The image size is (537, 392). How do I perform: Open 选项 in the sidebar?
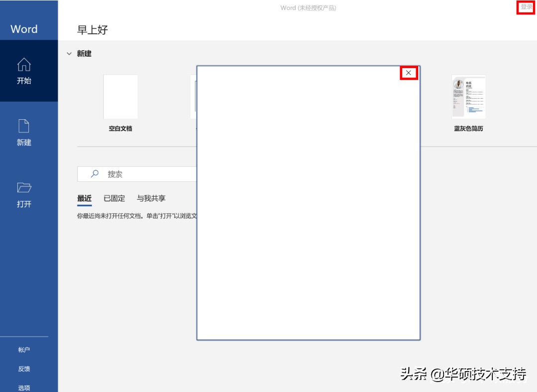[24, 388]
